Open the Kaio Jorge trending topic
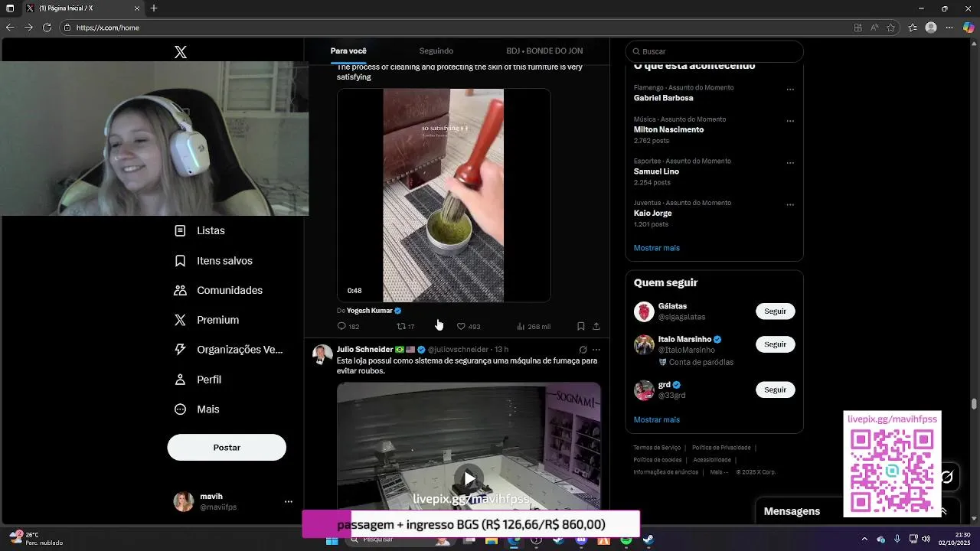 tap(652, 214)
